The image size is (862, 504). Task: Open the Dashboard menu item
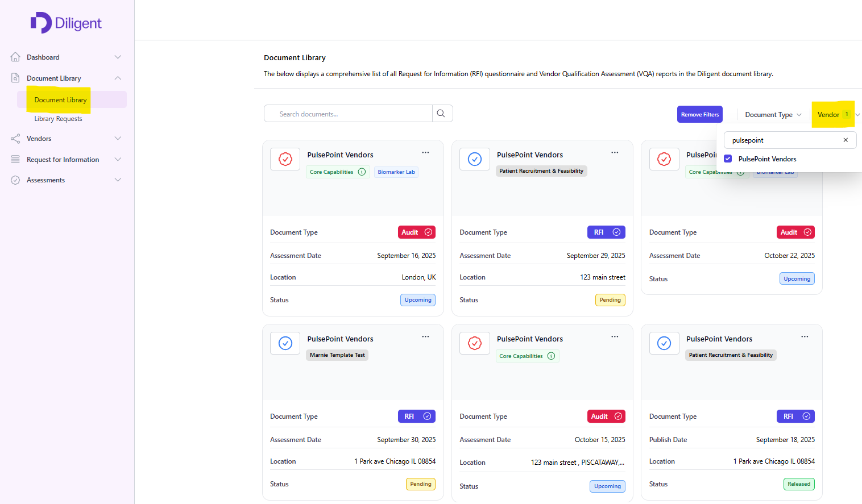[43, 57]
